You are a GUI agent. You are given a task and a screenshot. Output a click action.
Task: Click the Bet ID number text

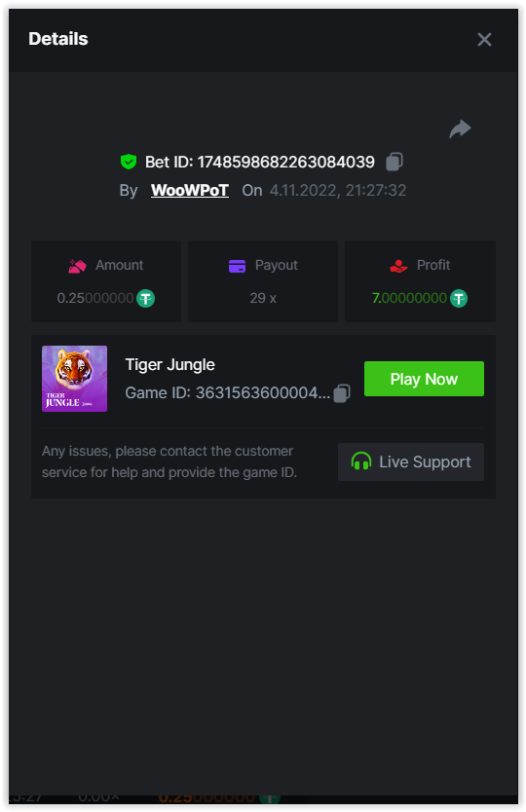(x=286, y=162)
